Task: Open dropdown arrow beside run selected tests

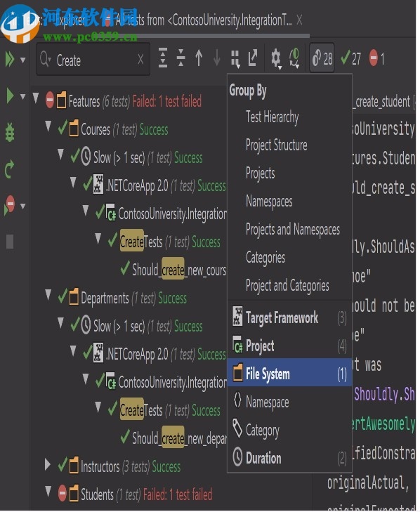Action: pyautogui.click(x=23, y=97)
